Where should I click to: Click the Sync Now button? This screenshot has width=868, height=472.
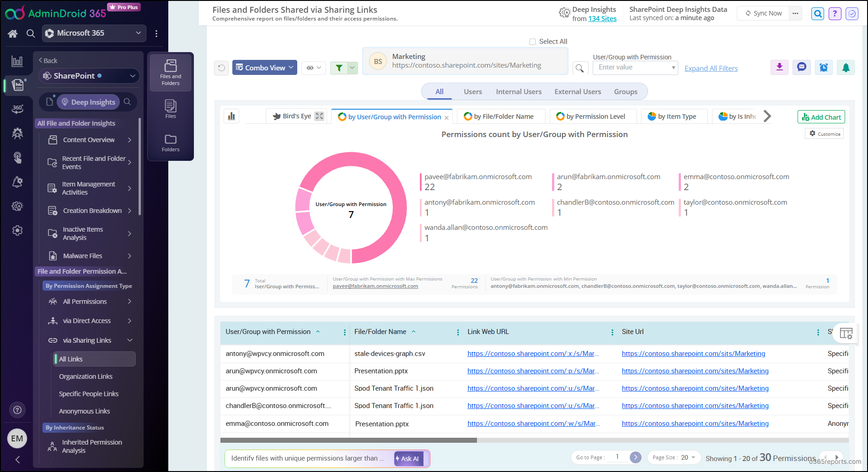coord(763,13)
